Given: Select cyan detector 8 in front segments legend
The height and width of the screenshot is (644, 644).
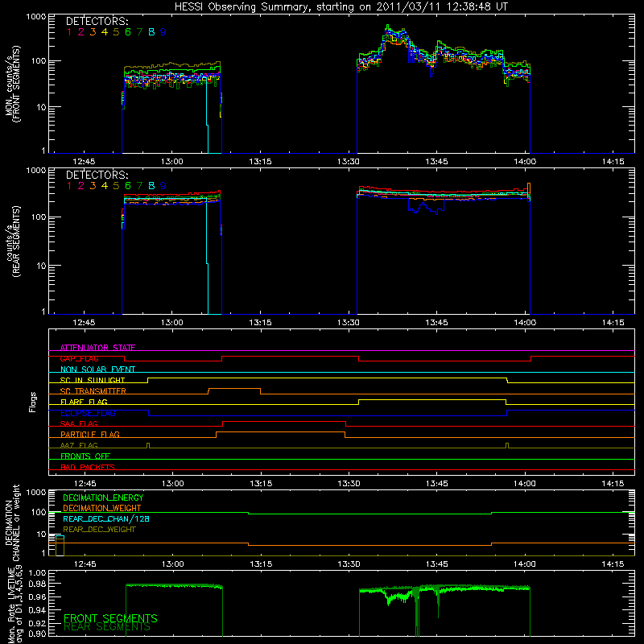Looking at the screenshot, I should [x=151, y=32].
